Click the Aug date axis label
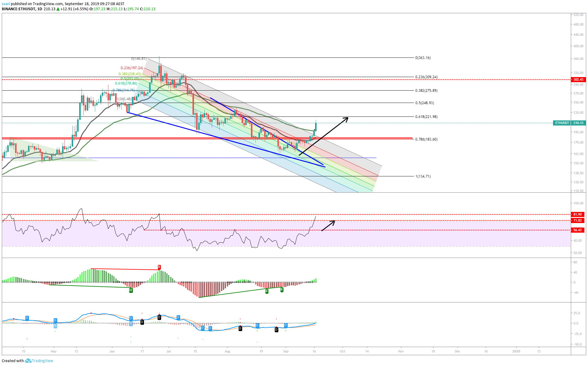Screen dimensions: 588x366 227,351
